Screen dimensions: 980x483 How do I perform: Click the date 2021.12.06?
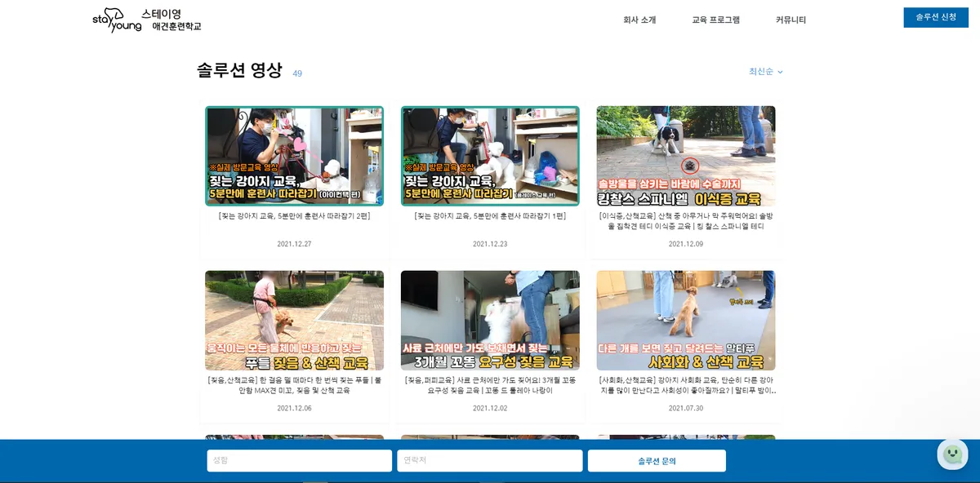[x=294, y=408]
